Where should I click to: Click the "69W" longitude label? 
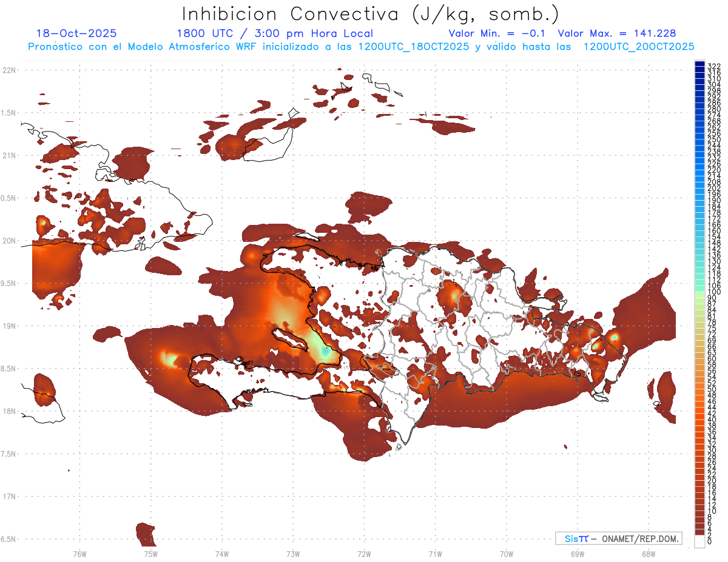coord(577,554)
